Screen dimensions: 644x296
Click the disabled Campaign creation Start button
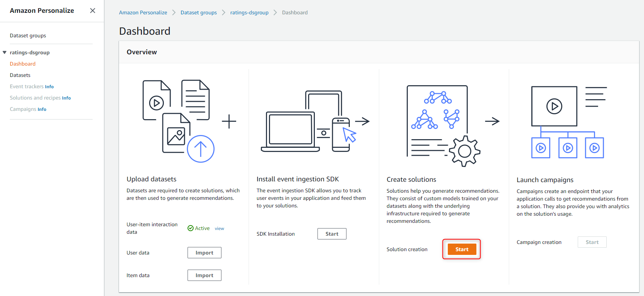[592, 242]
